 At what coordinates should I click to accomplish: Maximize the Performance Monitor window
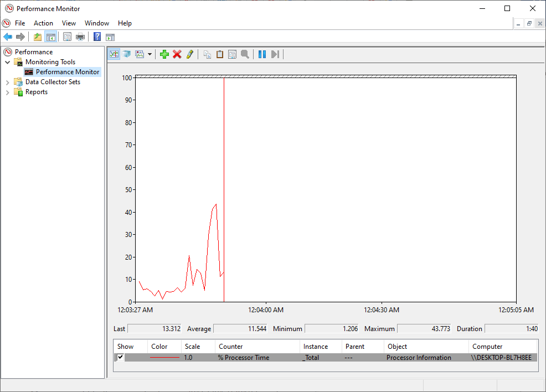coord(507,8)
